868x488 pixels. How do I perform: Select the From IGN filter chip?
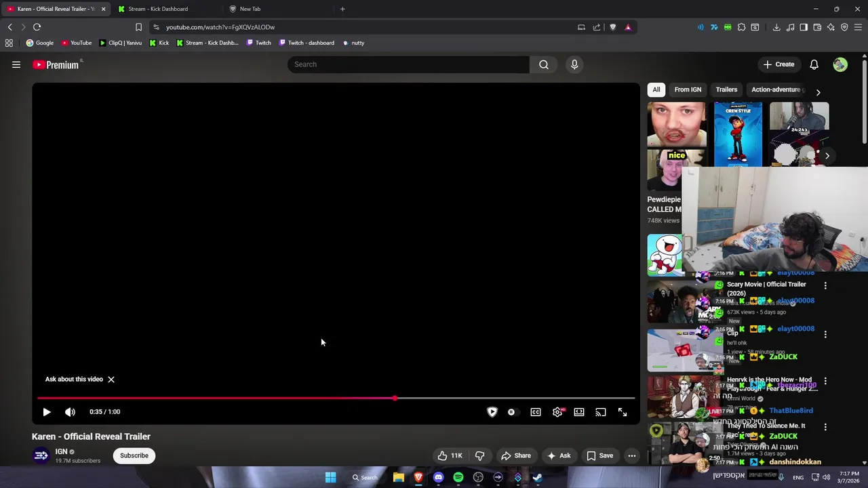[x=688, y=89]
